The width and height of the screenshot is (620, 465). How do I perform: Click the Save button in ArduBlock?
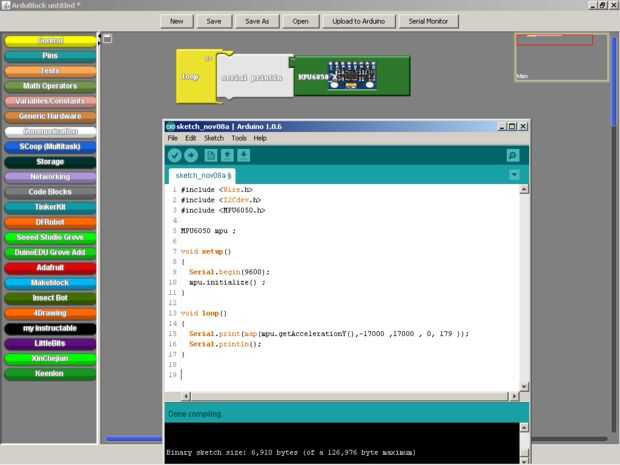coord(214,21)
